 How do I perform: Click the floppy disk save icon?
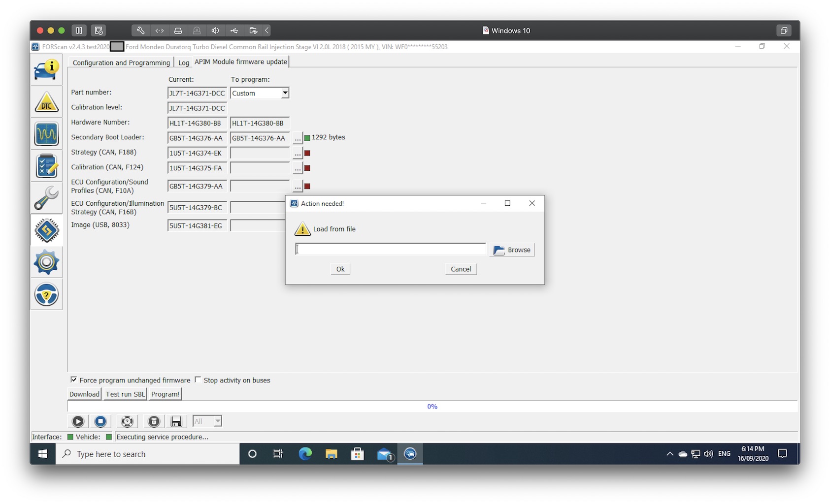(x=176, y=421)
